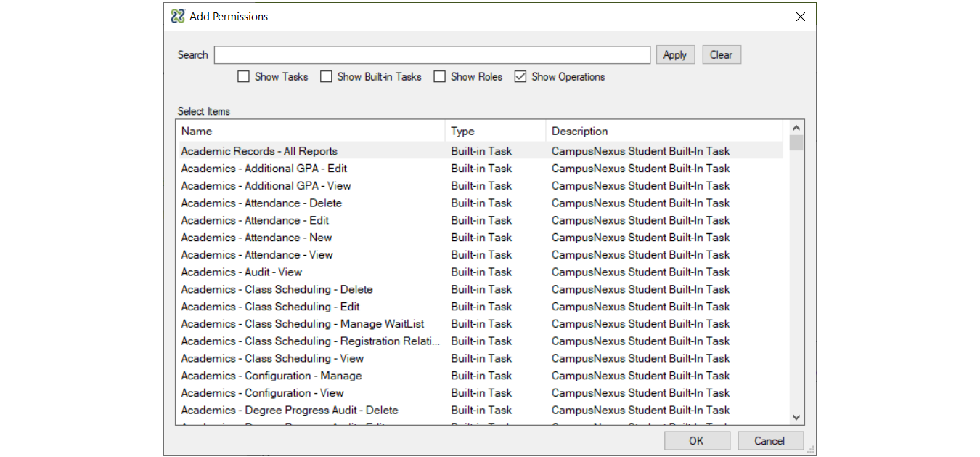Select Academics - Class Scheduling - View
Image resolution: width=980 pixels, height=457 pixels.
click(480, 358)
